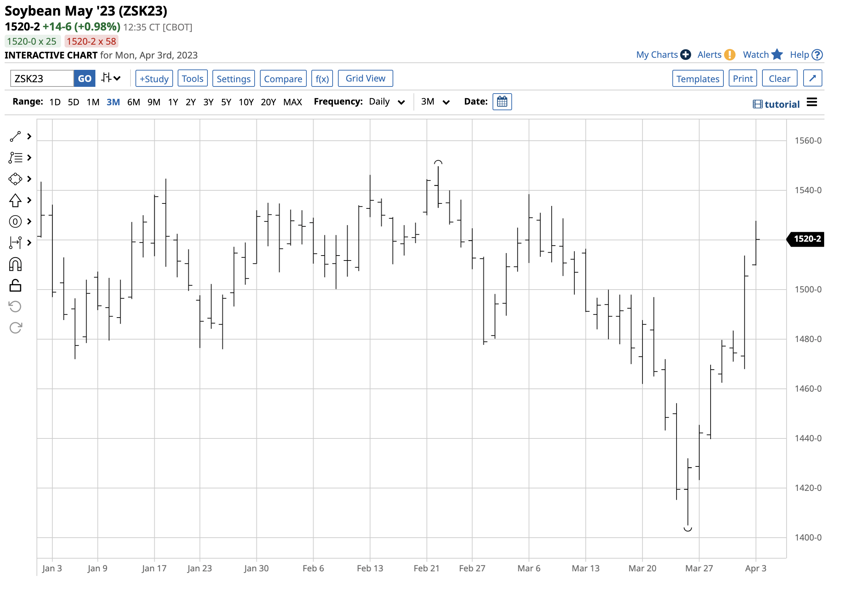Open the chart type bar dropdown
Viewport: 861px width, 616px height.
tap(111, 78)
